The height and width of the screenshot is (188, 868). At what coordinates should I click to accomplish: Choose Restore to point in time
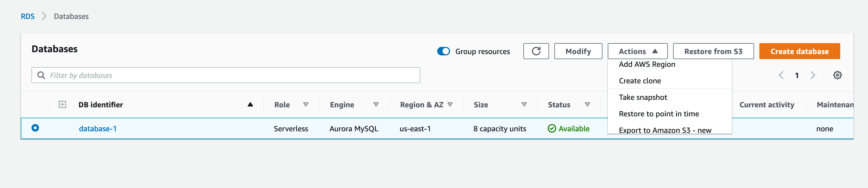click(x=658, y=114)
